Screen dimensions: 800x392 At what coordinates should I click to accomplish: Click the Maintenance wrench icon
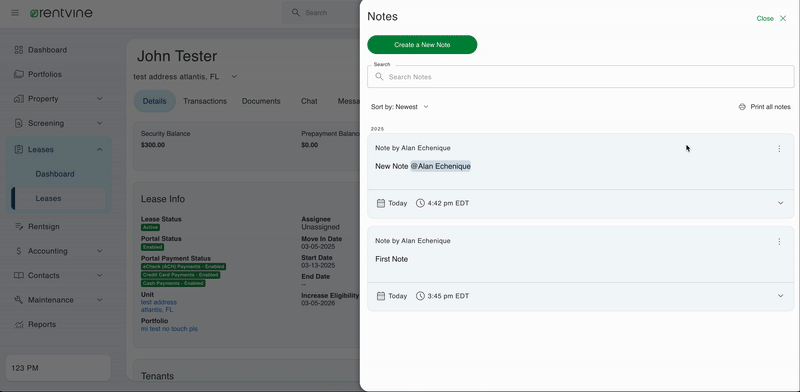coord(19,300)
